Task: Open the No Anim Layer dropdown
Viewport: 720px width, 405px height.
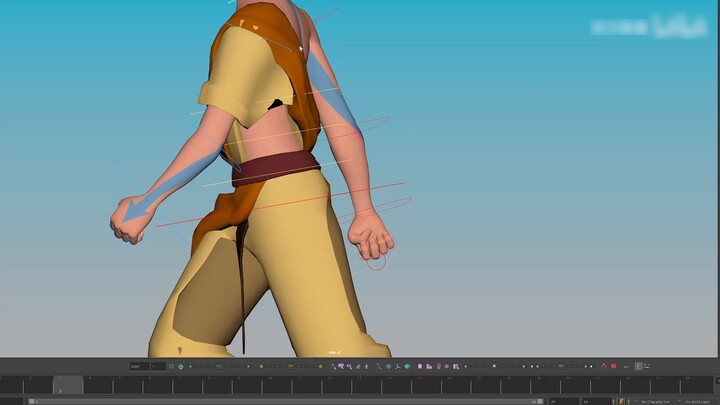Action: (698, 400)
